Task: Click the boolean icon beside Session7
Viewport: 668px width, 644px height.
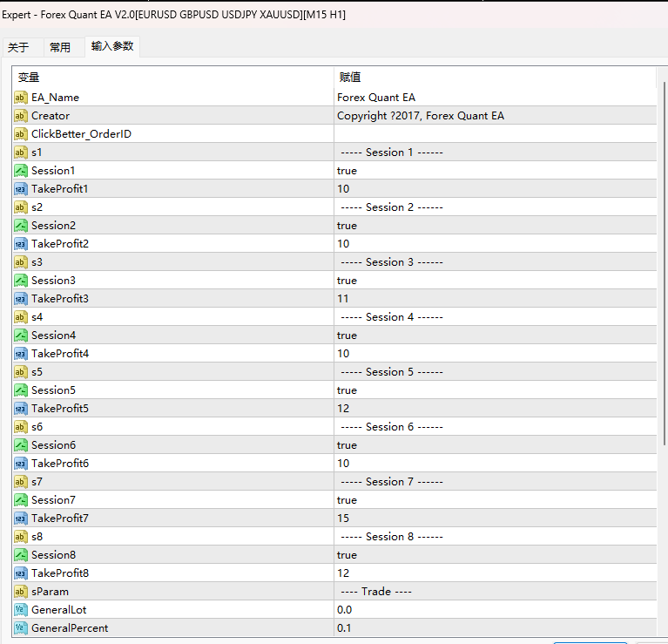Action: [x=20, y=500]
